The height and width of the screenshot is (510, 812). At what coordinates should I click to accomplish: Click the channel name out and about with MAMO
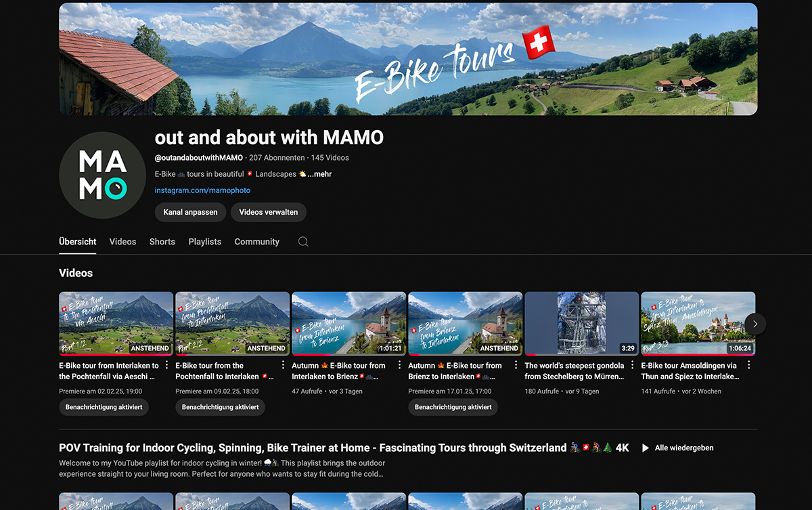269,137
